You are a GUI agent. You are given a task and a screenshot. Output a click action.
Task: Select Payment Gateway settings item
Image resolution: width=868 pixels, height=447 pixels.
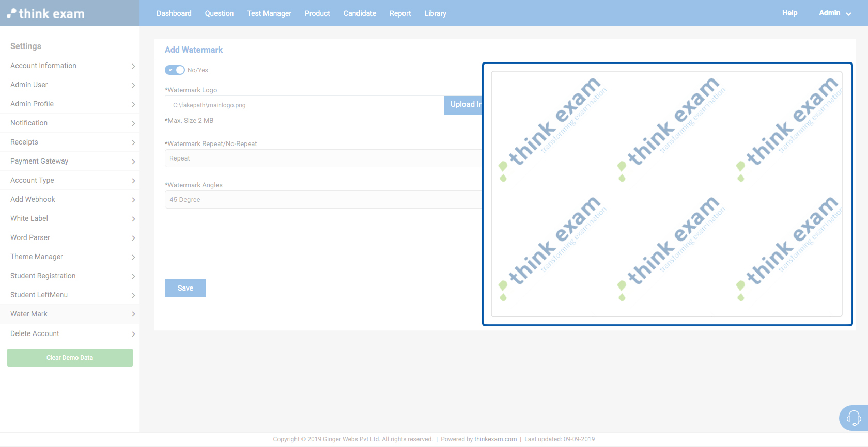(x=70, y=162)
